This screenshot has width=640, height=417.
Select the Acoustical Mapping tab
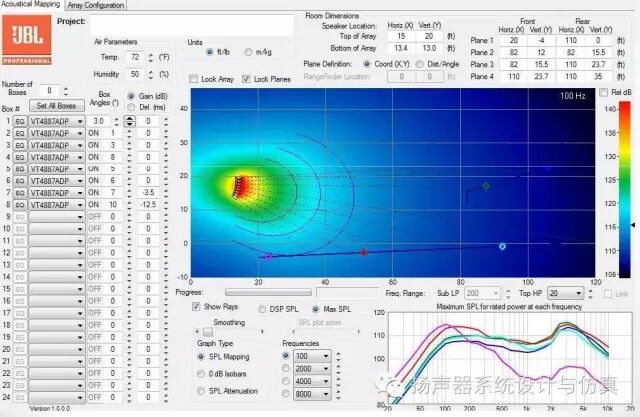point(31,5)
